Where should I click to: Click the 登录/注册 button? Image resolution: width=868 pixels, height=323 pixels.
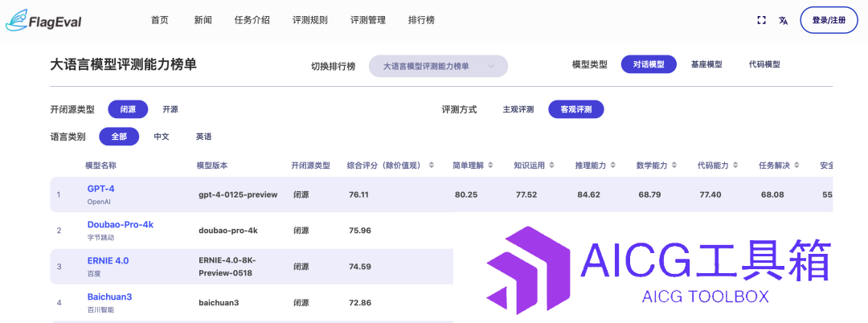coord(829,20)
